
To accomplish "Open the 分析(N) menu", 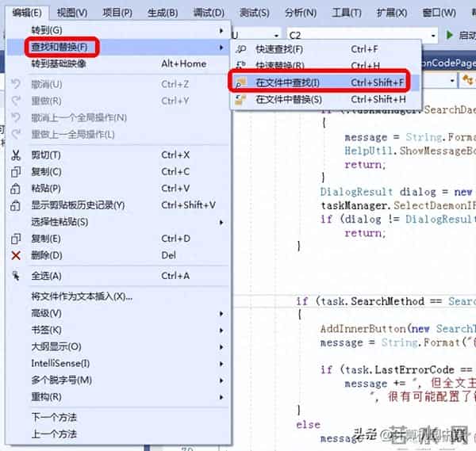I will (x=301, y=13).
